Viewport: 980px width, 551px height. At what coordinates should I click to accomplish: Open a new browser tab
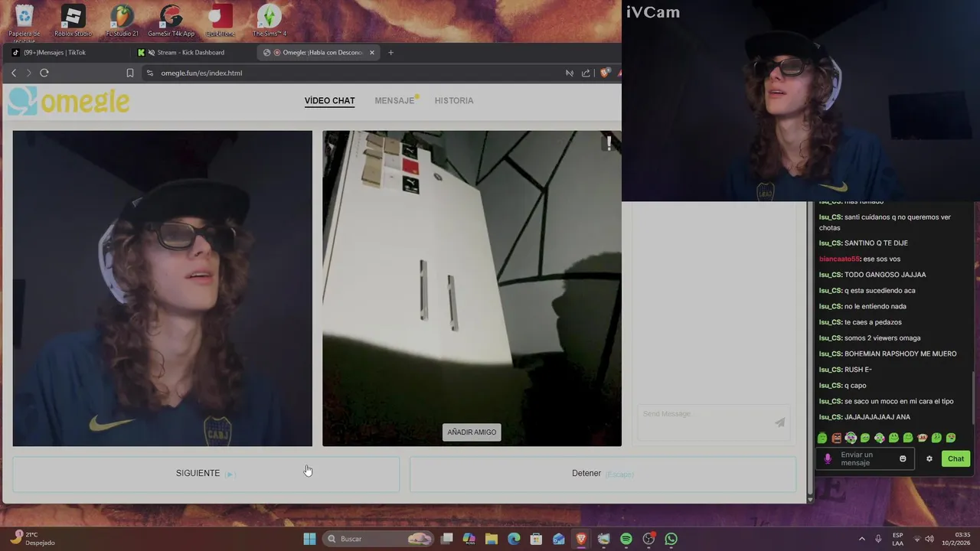click(390, 53)
